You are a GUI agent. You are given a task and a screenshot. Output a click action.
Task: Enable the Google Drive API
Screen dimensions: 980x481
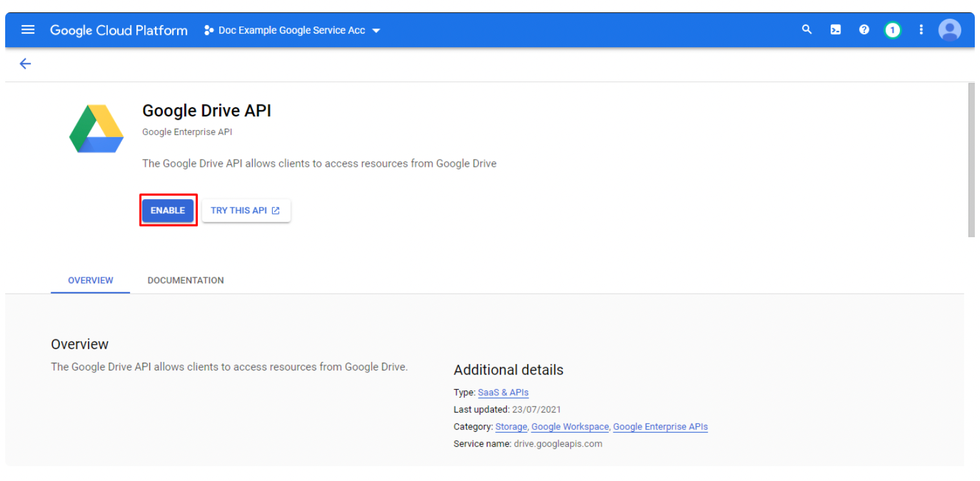point(168,210)
